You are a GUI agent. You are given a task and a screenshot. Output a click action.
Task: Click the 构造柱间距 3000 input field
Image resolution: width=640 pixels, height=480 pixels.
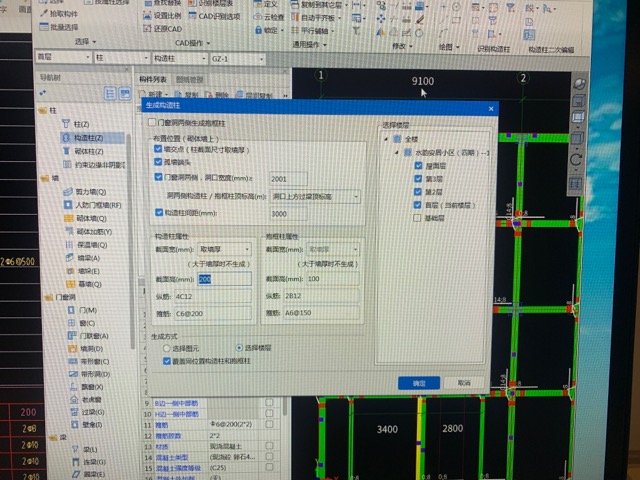click(289, 213)
